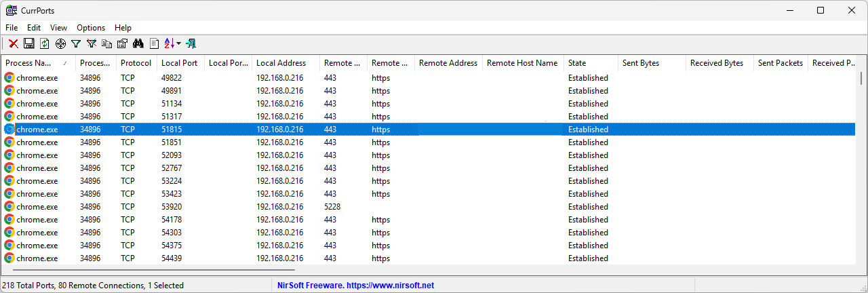Open the Options menu

pyautogui.click(x=91, y=28)
